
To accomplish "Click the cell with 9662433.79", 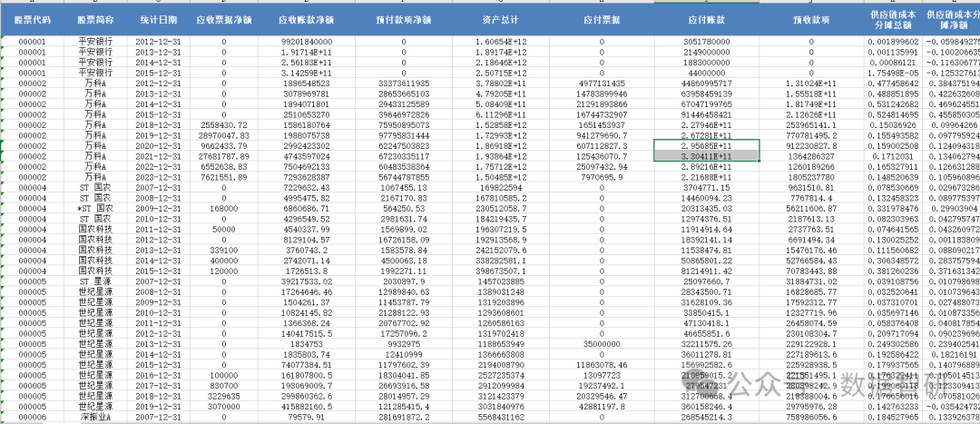I will 224,146.
